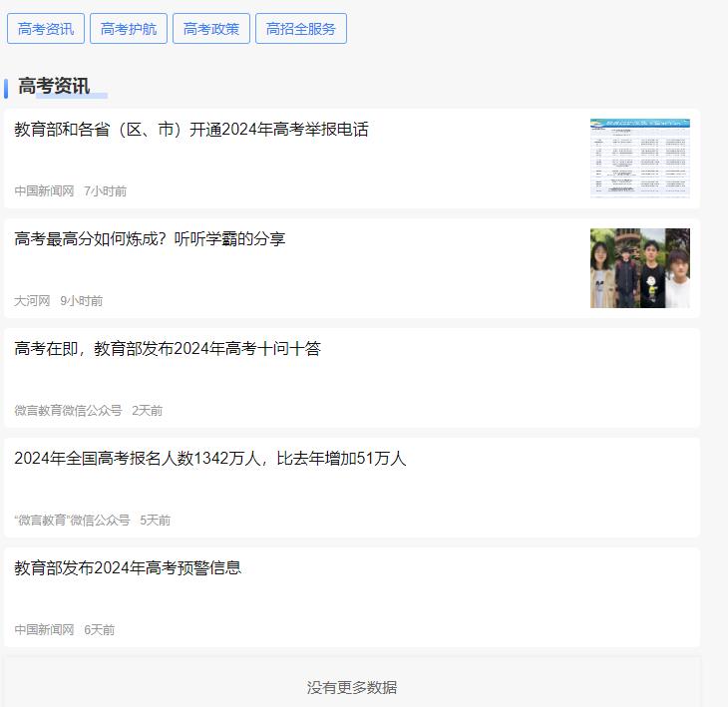Select the 高考资讯 tab button
The width and height of the screenshot is (728, 707).
pos(46,29)
